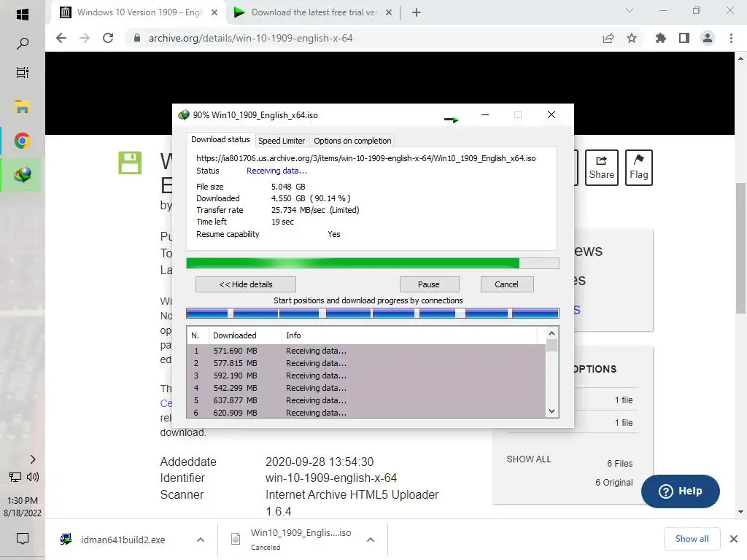Switch to Windows 10 Version 1909 tab
Image resolution: width=747 pixels, height=560 pixels.
[x=139, y=12]
